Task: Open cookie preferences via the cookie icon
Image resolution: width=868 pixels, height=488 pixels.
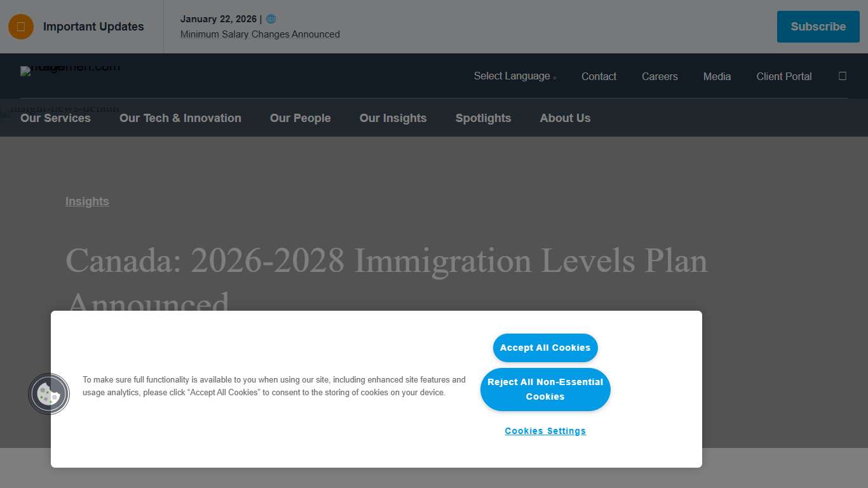Action: point(49,393)
